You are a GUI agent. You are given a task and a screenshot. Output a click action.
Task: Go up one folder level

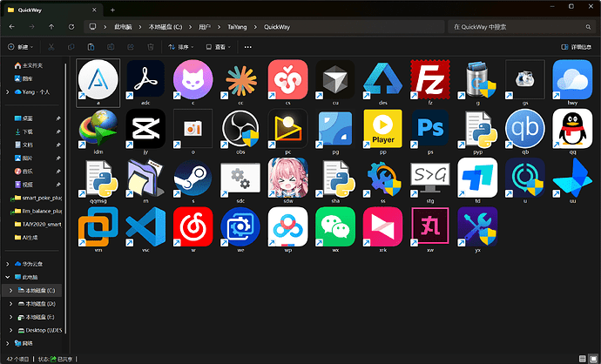point(51,27)
